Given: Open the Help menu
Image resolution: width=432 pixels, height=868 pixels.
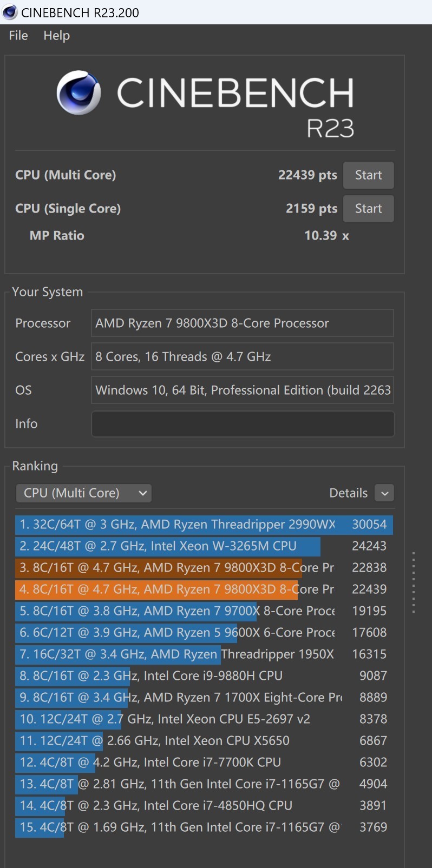Looking at the screenshot, I should [x=56, y=35].
